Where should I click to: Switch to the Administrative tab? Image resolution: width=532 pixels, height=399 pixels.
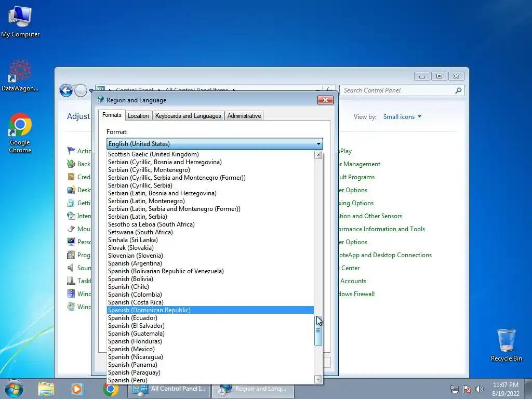point(244,116)
